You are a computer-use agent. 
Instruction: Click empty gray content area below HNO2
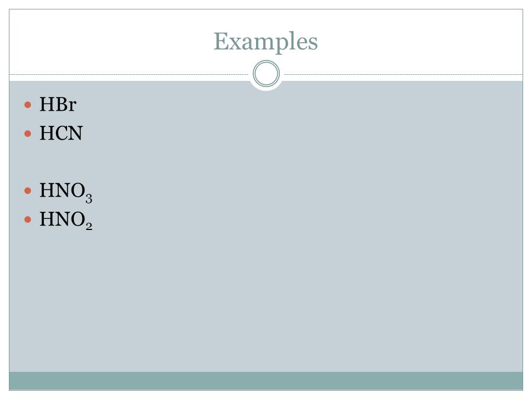[266, 302]
